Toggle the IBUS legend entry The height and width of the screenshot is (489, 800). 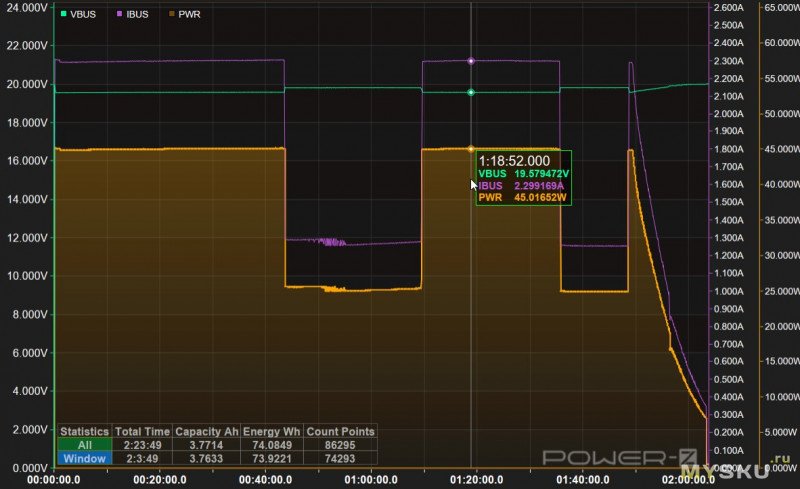tap(133, 14)
